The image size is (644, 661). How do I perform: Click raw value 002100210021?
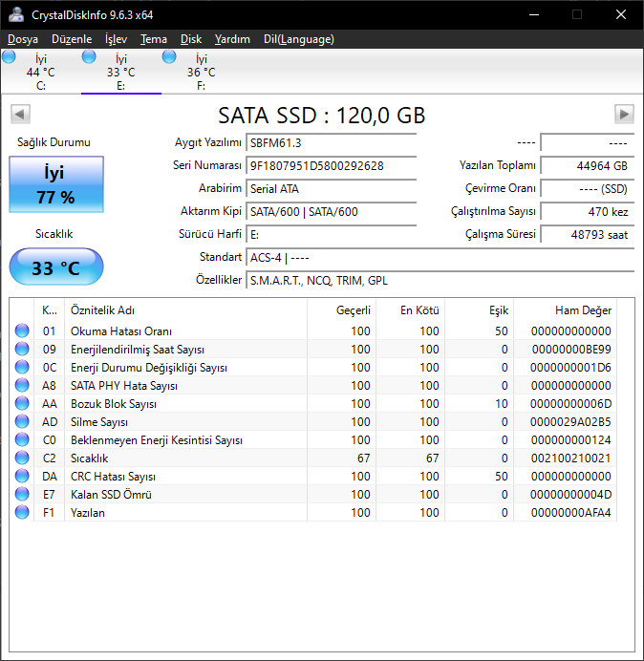pos(570,458)
